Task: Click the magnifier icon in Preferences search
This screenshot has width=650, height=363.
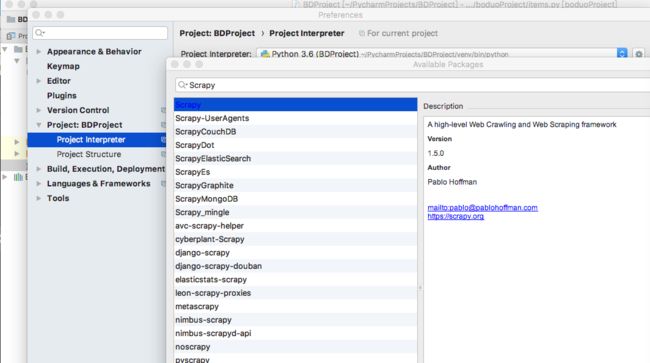Action: point(40,33)
